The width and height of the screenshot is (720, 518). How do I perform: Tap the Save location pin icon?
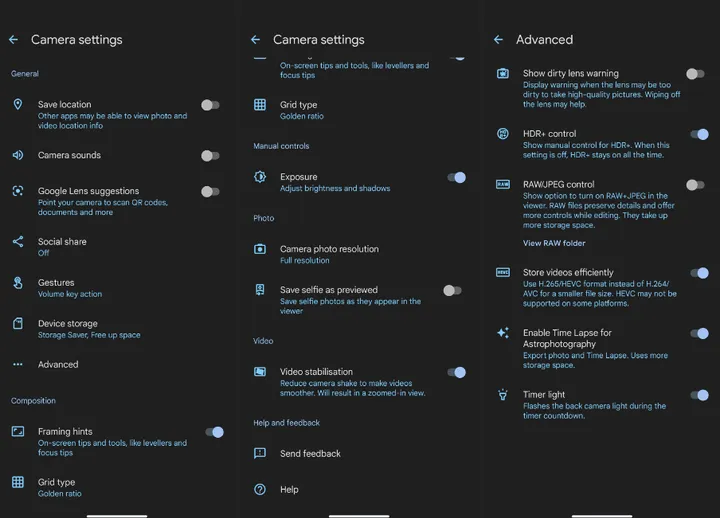(x=17, y=105)
